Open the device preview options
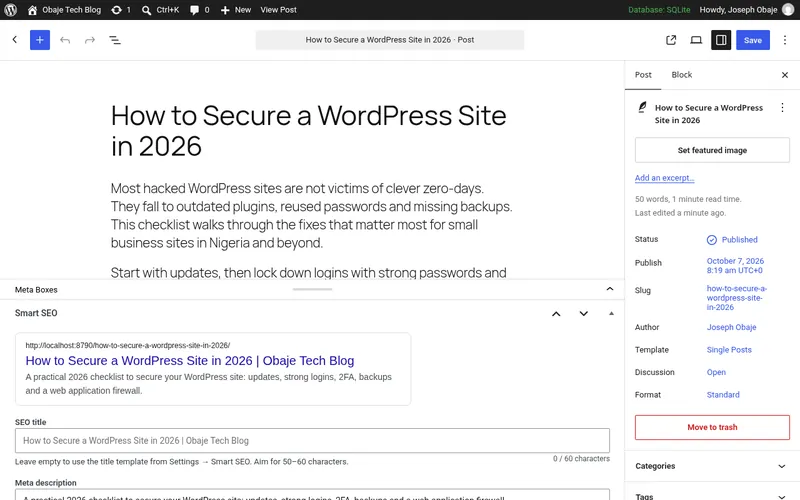Screen dimensions: 800x500 point(696,40)
